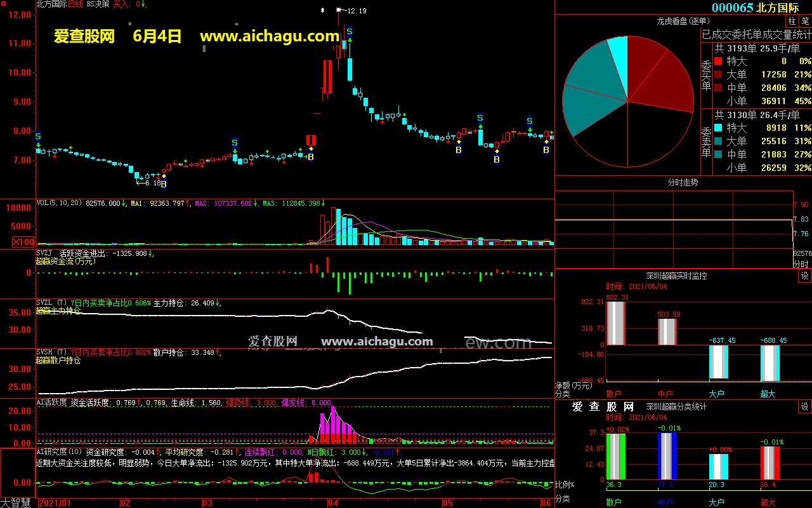The image size is (812, 508).
Task: Click the 散户 bar showing 822.31
Action: tap(615, 323)
